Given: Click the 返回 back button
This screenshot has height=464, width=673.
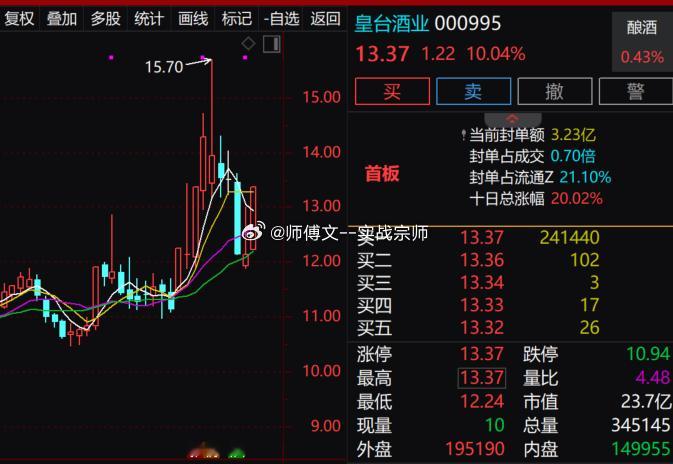Looking at the screenshot, I should pyautogui.click(x=325, y=19).
